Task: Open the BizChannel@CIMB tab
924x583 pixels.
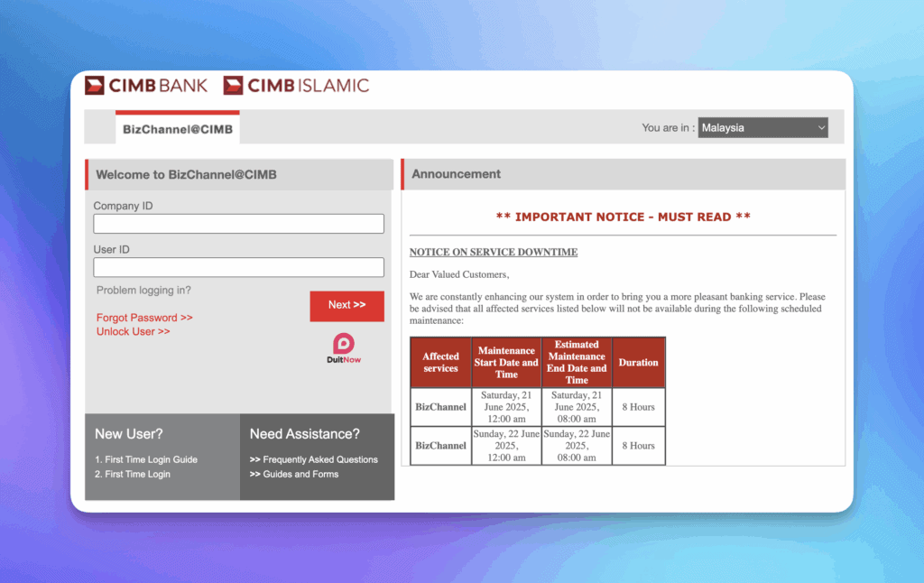Action: coord(178,127)
